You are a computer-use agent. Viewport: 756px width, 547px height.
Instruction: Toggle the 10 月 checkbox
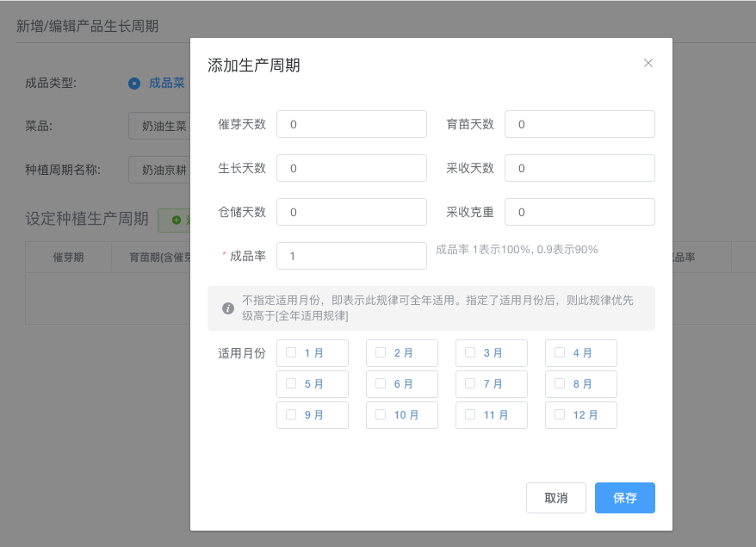tap(381, 414)
